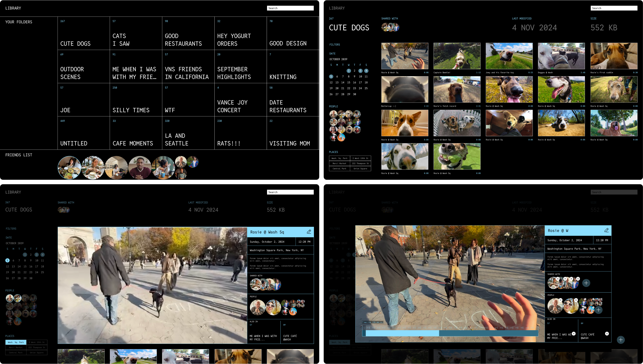This screenshot has height=364, width=643.
Task: Select the first large avatar in Friends List
Action: coord(69,168)
